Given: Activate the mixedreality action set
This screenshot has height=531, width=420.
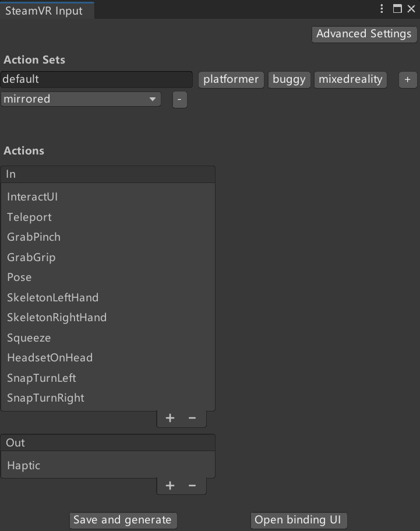Looking at the screenshot, I should (350, 80).
